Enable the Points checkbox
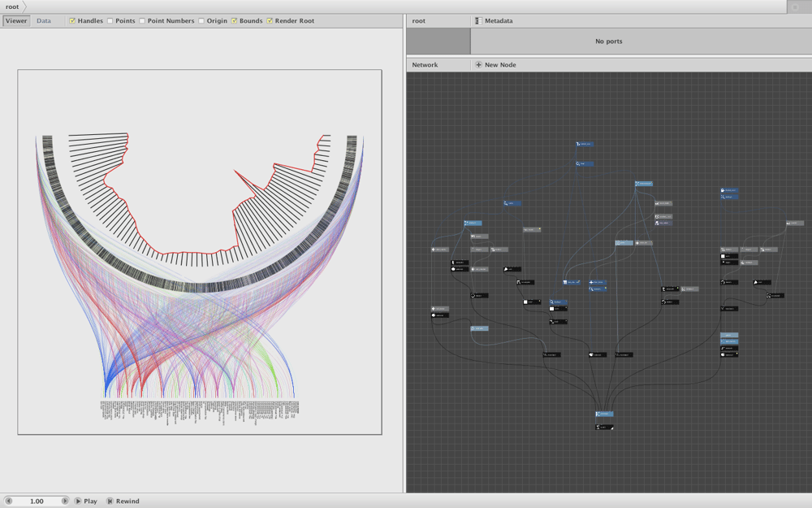Screen dimensions: 812x508 (x=110, y=21)
